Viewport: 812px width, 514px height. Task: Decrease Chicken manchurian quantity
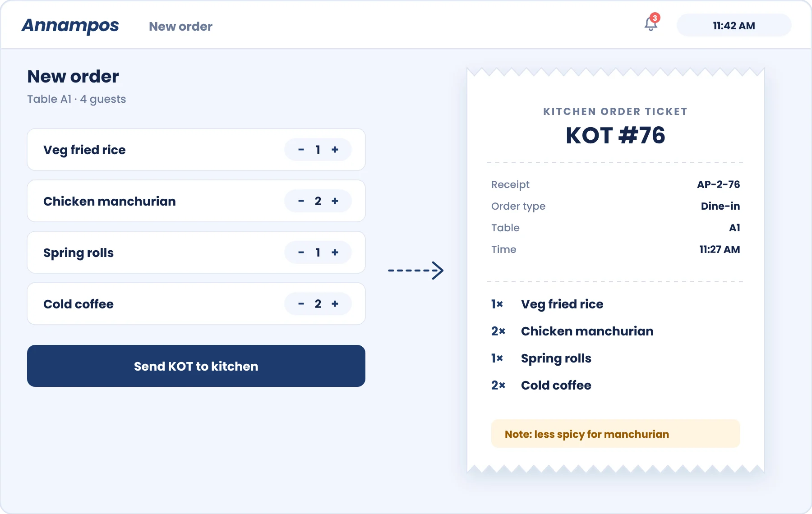coord(301,201)
